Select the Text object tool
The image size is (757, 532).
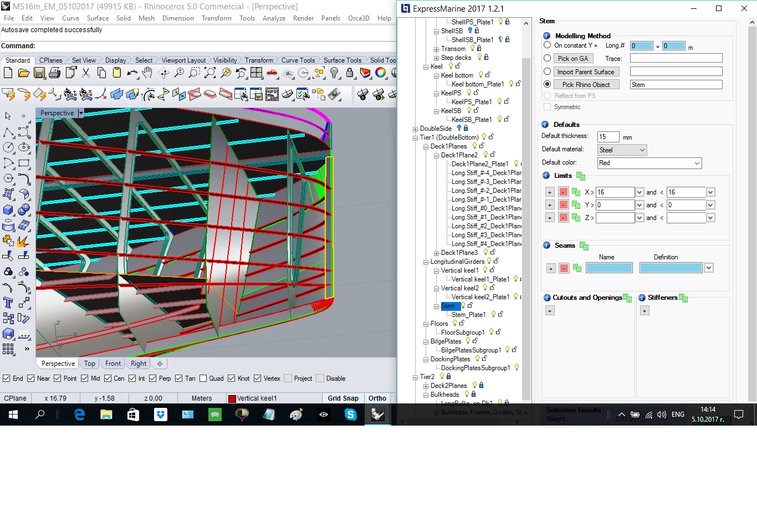pos(8,303)
